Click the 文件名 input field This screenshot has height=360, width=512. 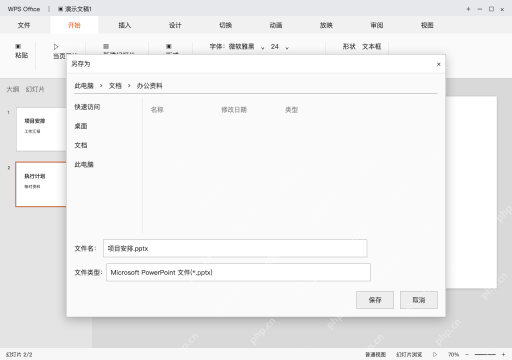(235, 248)
